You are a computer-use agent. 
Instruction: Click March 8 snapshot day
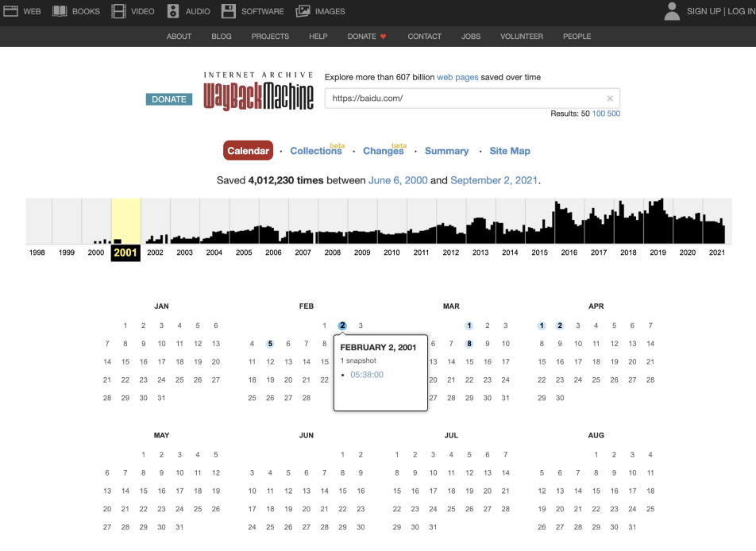[x=469, y=344]
